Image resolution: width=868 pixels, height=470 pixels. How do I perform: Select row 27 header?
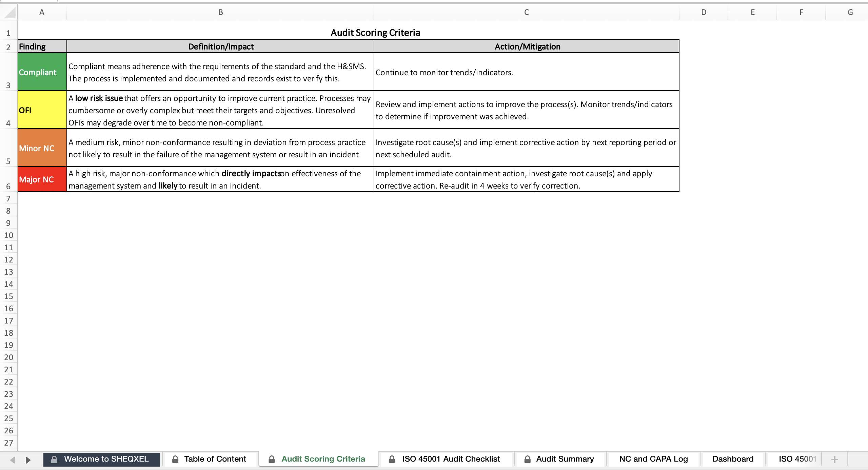tap(8, 443)
